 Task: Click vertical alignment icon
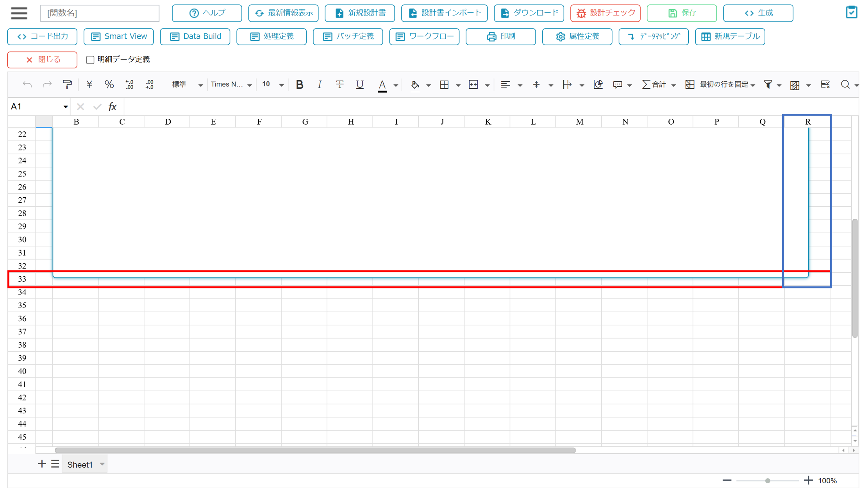536,84
